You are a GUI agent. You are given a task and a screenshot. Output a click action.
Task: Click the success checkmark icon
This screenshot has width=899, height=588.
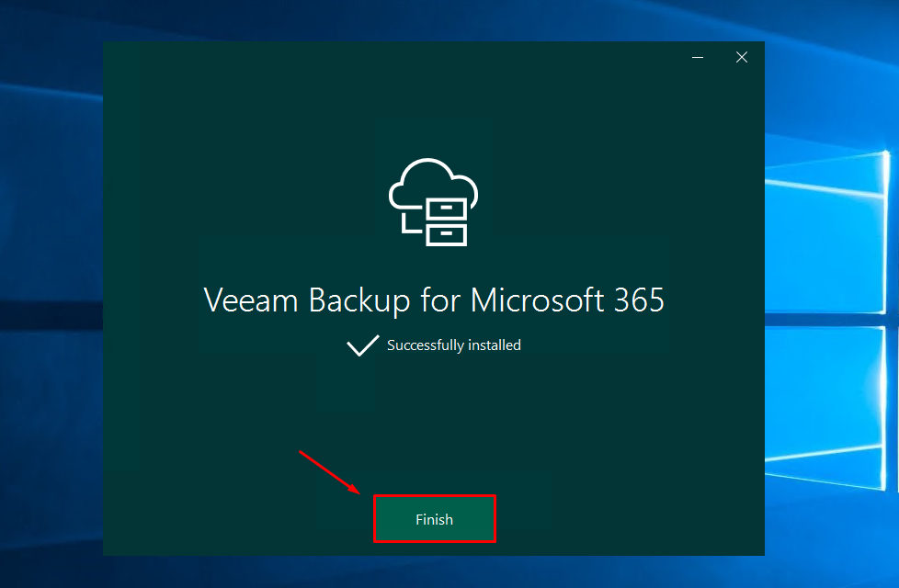pyautogui.click(x=363, y=345)
